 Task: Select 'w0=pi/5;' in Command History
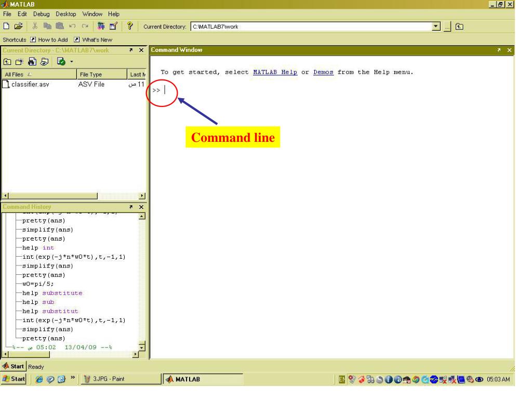click(x=38, y=284)
